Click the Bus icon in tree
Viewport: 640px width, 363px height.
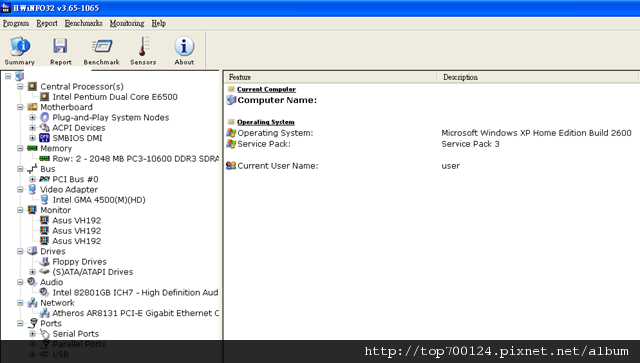32,169
